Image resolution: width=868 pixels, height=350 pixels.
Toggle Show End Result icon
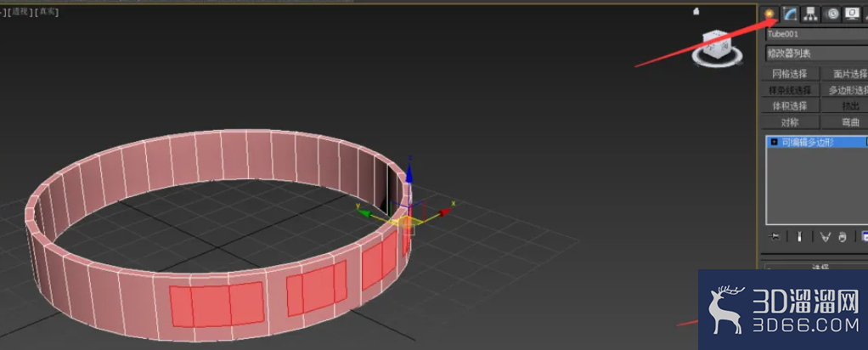(x=799, y=237)
